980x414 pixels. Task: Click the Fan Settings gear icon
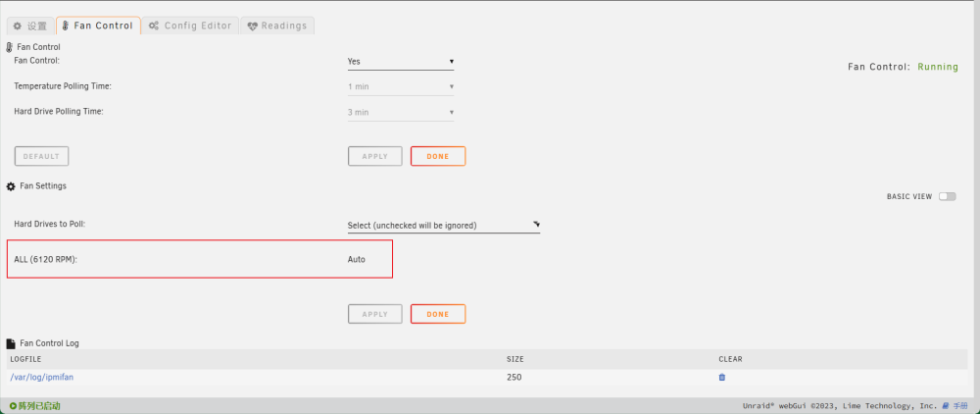11,186
